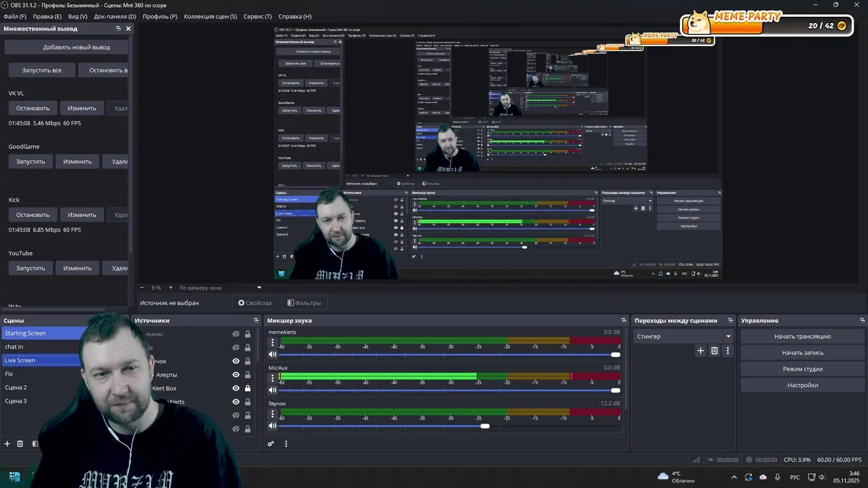This screenshot has height=488, width=868.
Task: Open cloud sync icon in system tray
Action: click(x=764, y=477)
